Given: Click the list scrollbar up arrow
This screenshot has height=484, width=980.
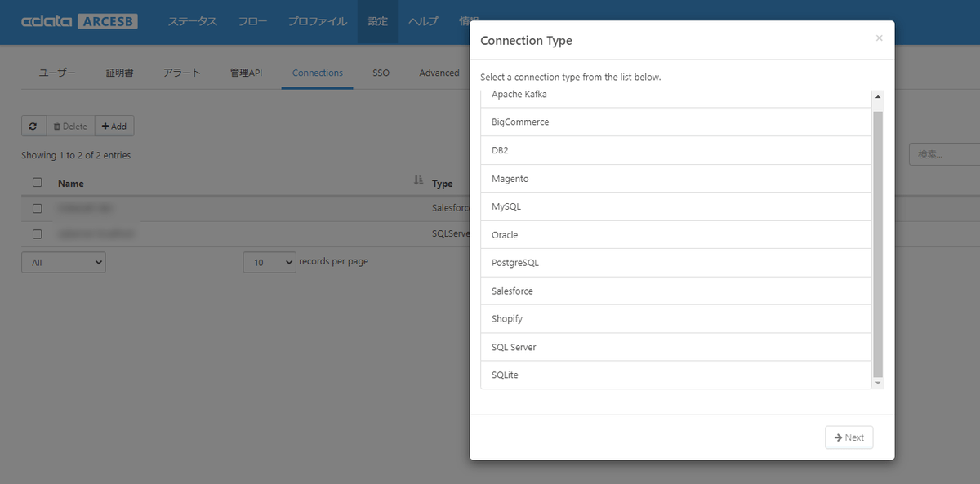Looking at the screenshot, I should [878, 96].
